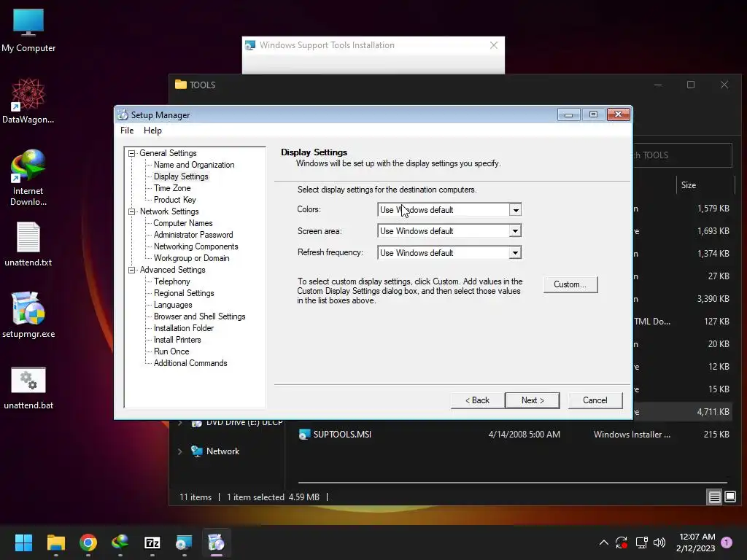Viewport: 747px width, 560px height.
Task: Select Time Zone tree item
Action: coord(172,188)
